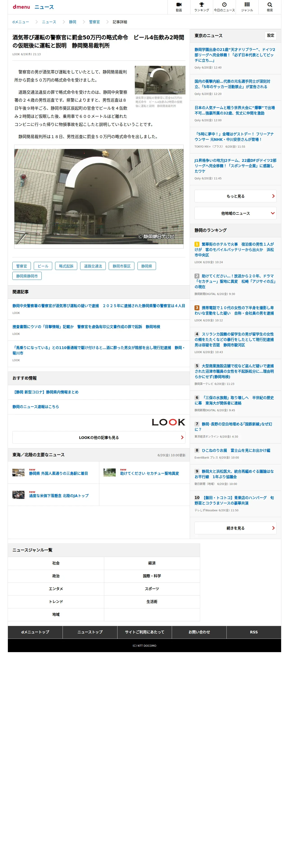Select the 警察官 tag
289x868 pixels.
click(22, 266)
